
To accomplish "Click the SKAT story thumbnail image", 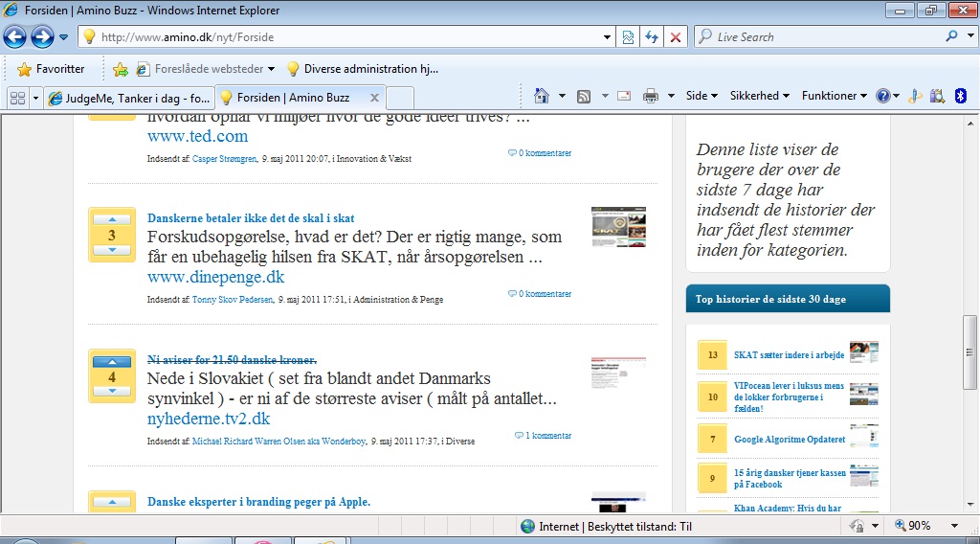I will pos(619,227).
